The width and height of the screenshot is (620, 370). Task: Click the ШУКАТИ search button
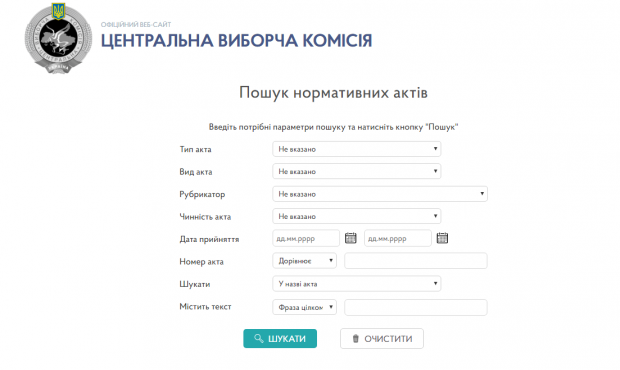(280, 339)
